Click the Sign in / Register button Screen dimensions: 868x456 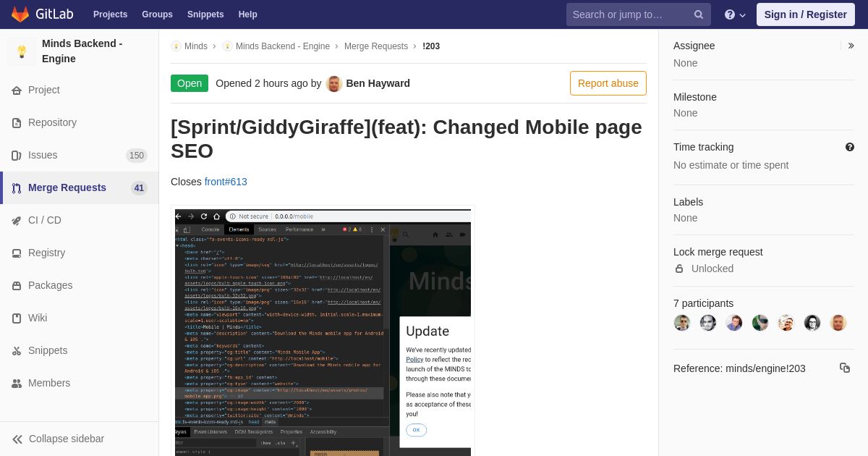(805, 14)
